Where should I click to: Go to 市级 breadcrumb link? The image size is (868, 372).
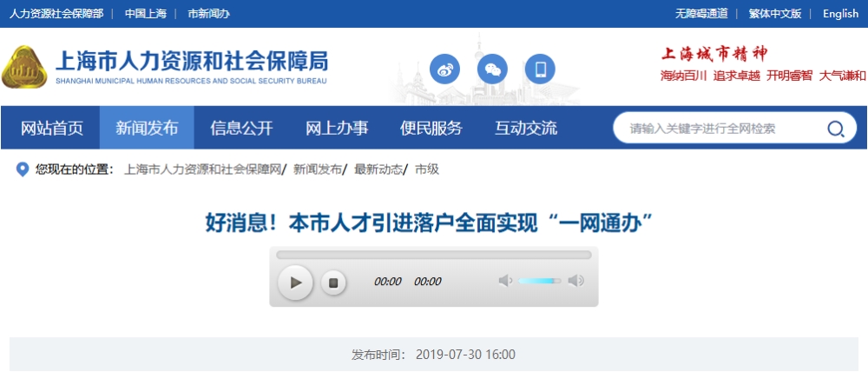click(427, 169)
